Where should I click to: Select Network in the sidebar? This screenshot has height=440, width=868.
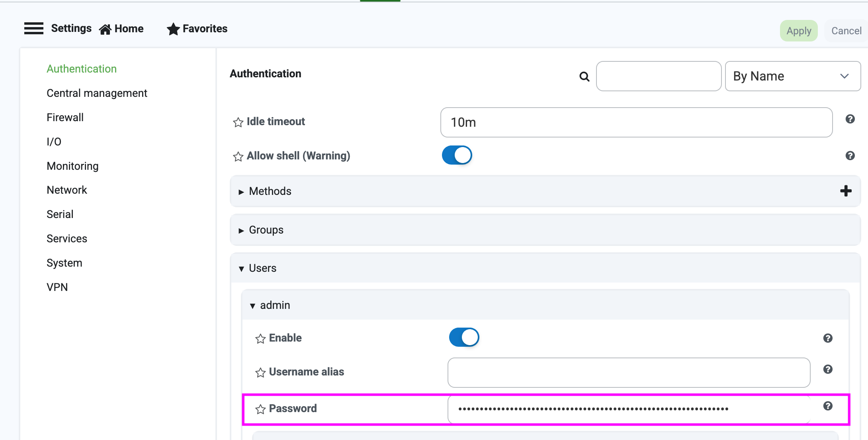click(66, 190)
